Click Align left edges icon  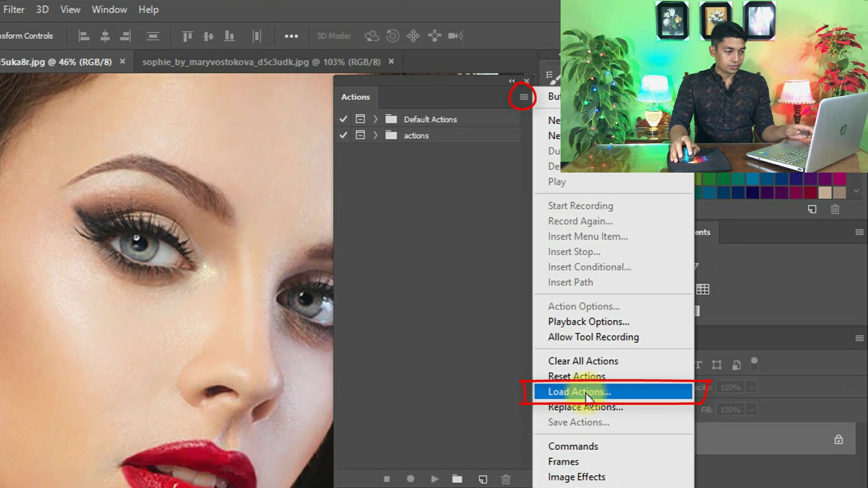(x=84, y=36)
